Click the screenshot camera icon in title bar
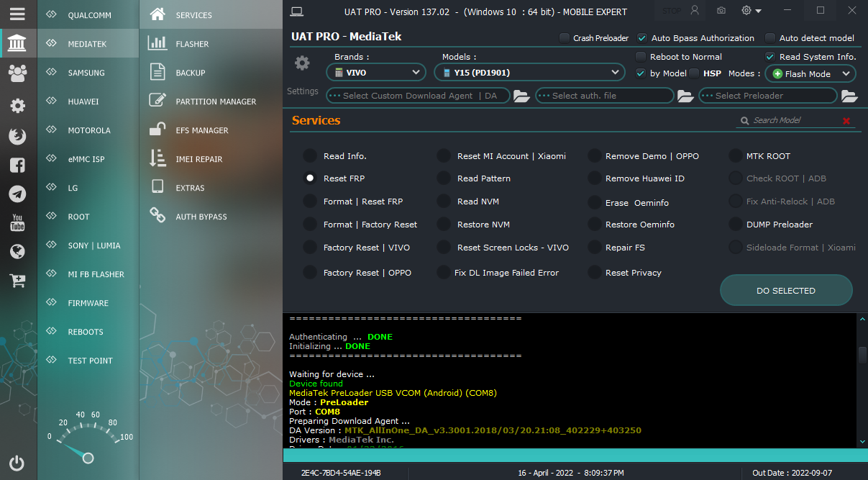 pos(721,11)
